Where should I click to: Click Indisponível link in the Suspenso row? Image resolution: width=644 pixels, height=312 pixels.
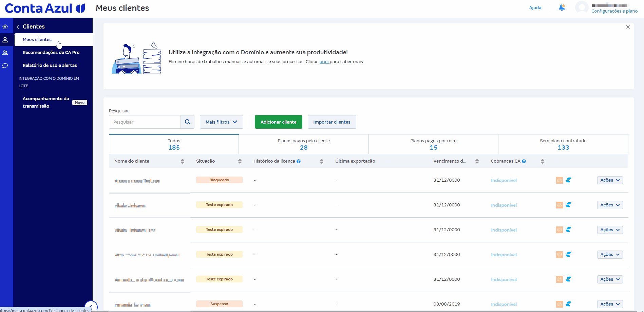(504, 305)
